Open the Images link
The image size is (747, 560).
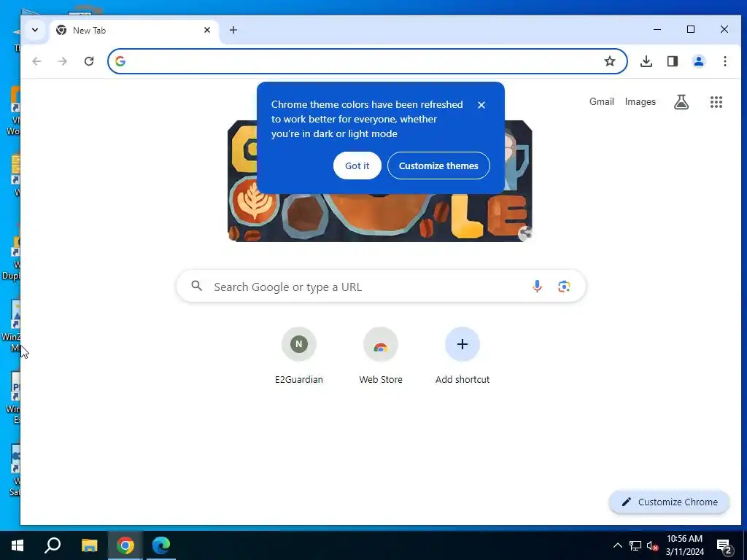pos(640,102)
